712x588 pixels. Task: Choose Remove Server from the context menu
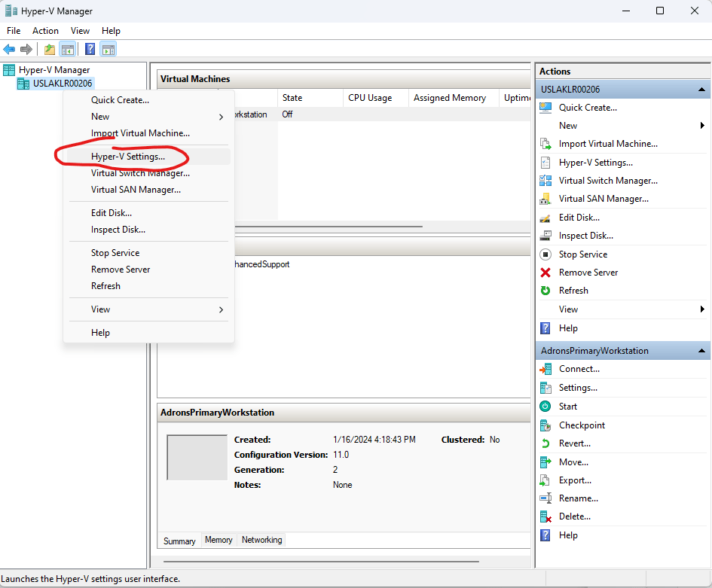(148, 270)
